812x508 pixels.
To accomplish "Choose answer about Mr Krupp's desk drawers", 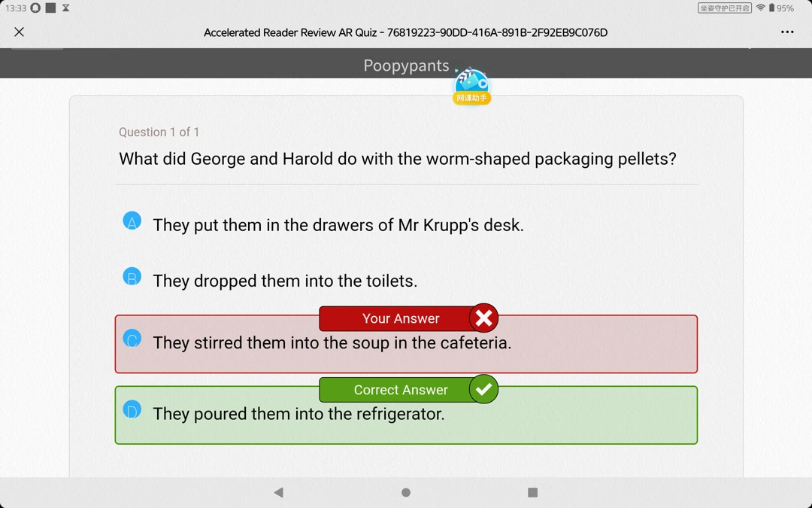I will click(338, 225).
